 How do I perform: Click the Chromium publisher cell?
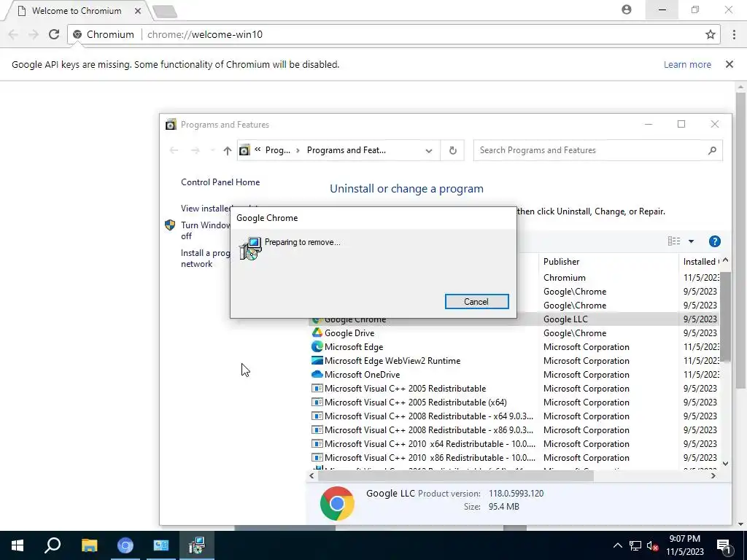click(x=565, y=278)
